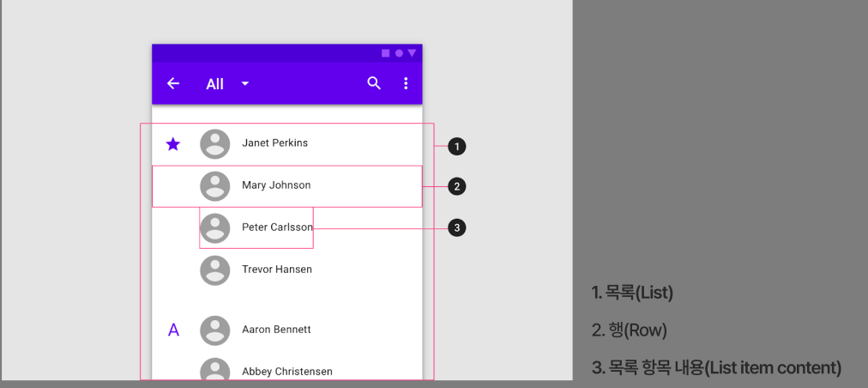Select the Abbey Christensen name
This screenshot has height=388, width=868.
(287, 372)
